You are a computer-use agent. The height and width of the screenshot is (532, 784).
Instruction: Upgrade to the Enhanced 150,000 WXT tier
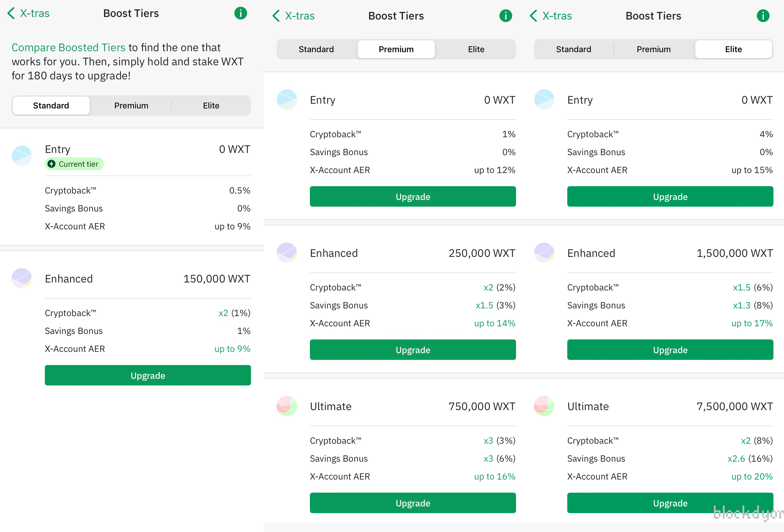[148, 375]
